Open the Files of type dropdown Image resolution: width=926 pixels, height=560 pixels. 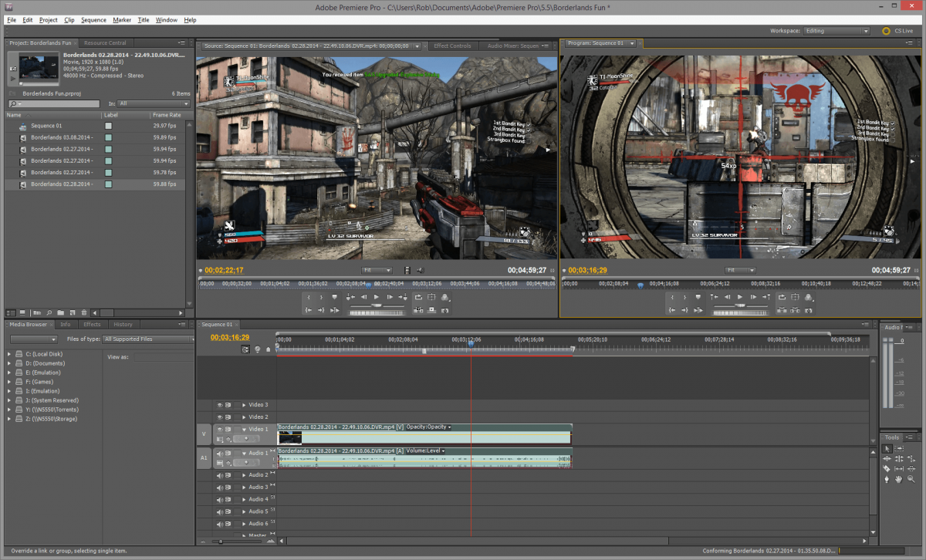(148, 339)
